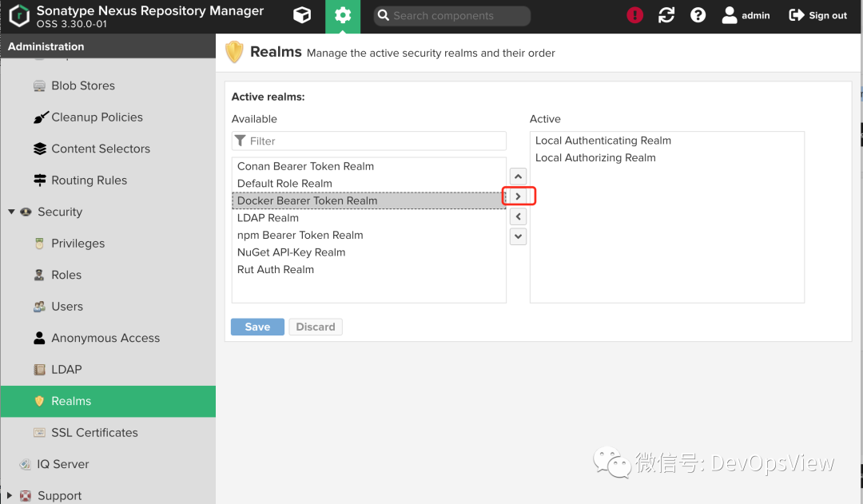The width and height of the screenshot is (863, 504).
Task: Select Local Authenticating Realm
Action: [x=666, y=141]
